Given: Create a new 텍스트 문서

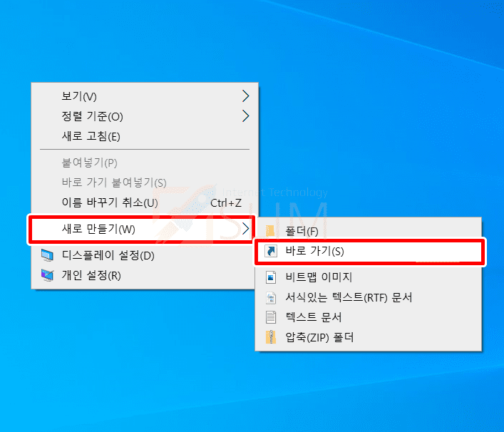Looking at the screenshot, I should pyautogui.click(x=369, y=317).
